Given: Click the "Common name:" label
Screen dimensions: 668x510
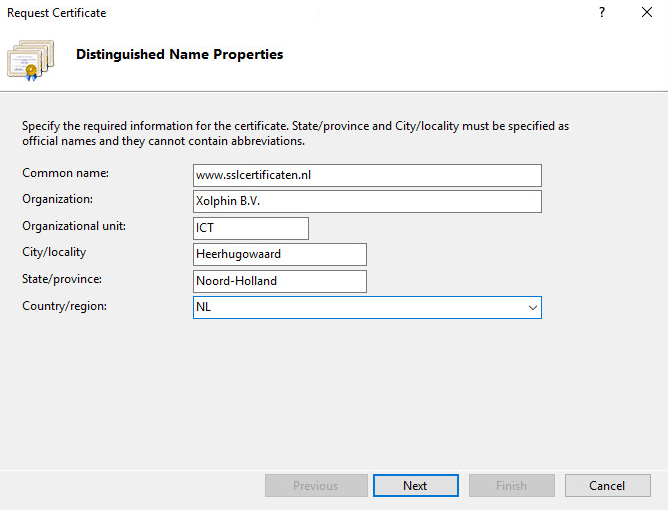Looking at the screenshot, I should [x=66, y=174].
